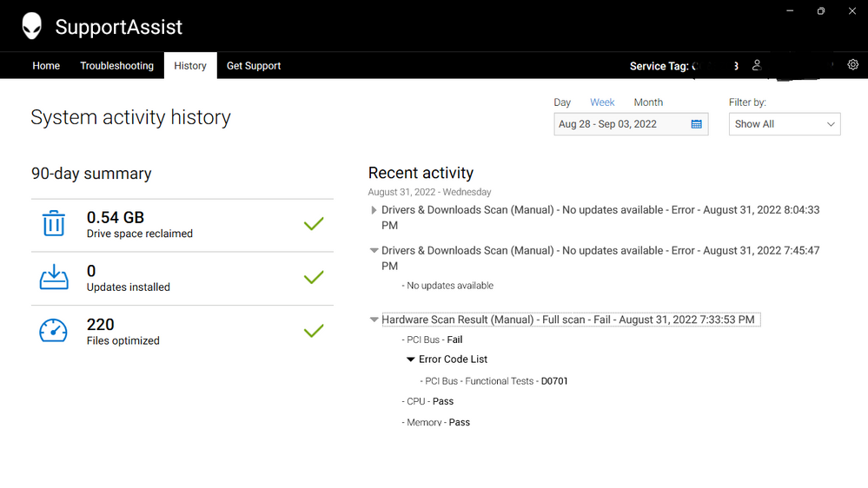Open the Show All filter dropdown
Image resolution: width=868 pixels, height=488 pixels.
[x=785, y=124]
